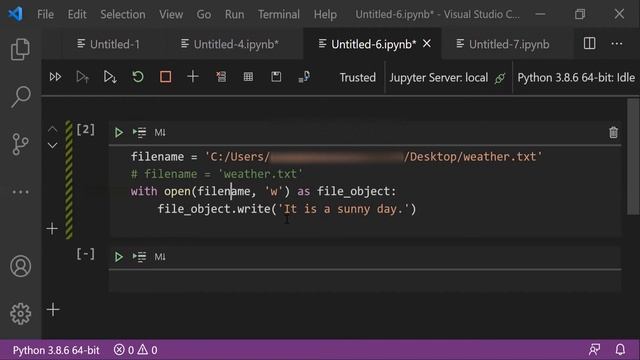Select the Jupyter Server: local connection

447,78
